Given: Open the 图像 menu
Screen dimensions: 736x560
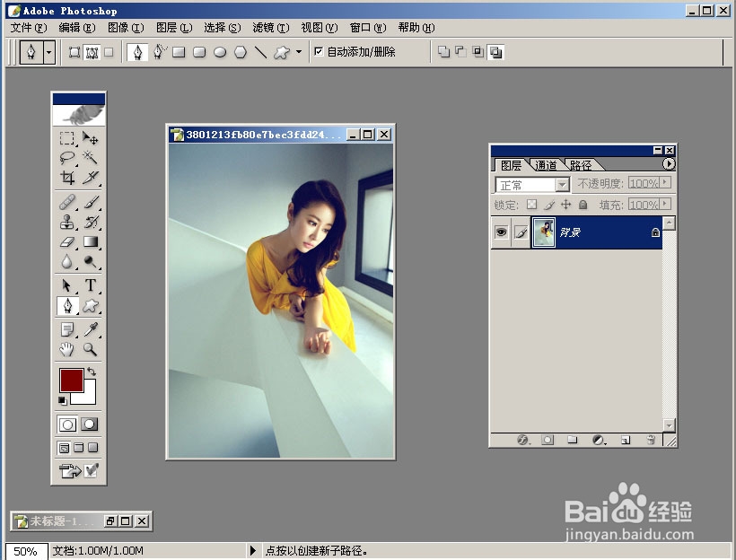Looking at the screenshot, I should [126, 28].
